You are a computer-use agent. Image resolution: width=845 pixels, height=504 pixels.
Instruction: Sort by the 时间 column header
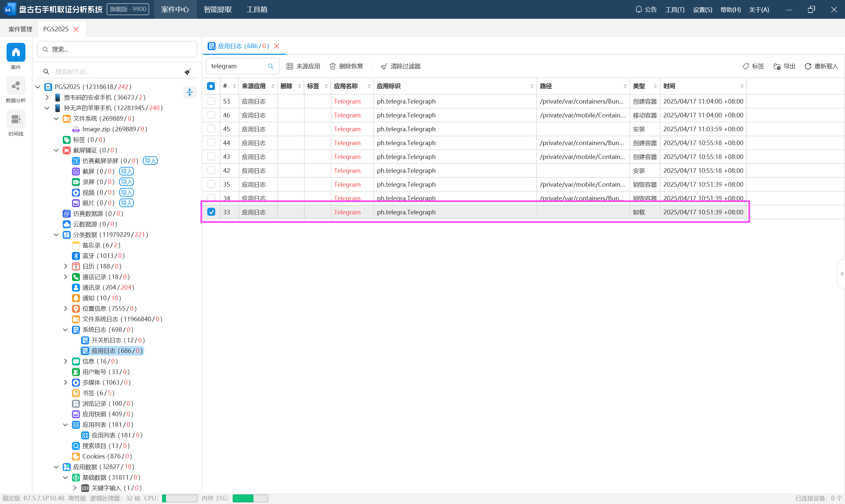[703, 86]
